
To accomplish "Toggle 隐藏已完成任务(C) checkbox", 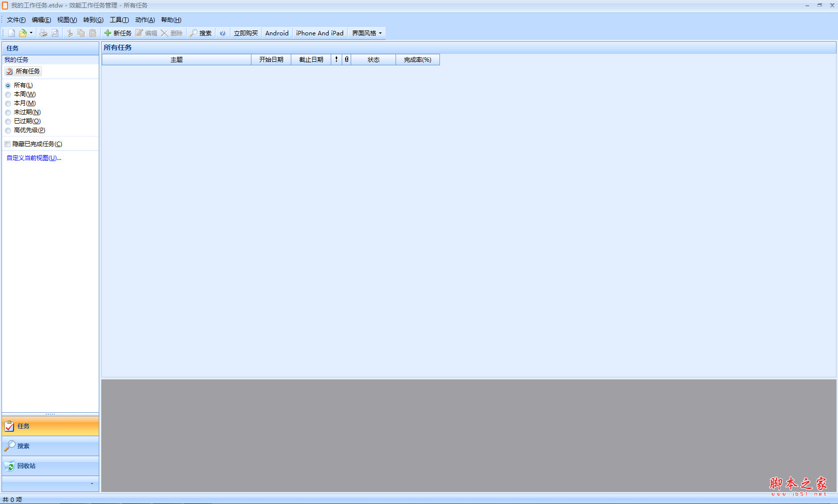I will click(x=7, y=144).
